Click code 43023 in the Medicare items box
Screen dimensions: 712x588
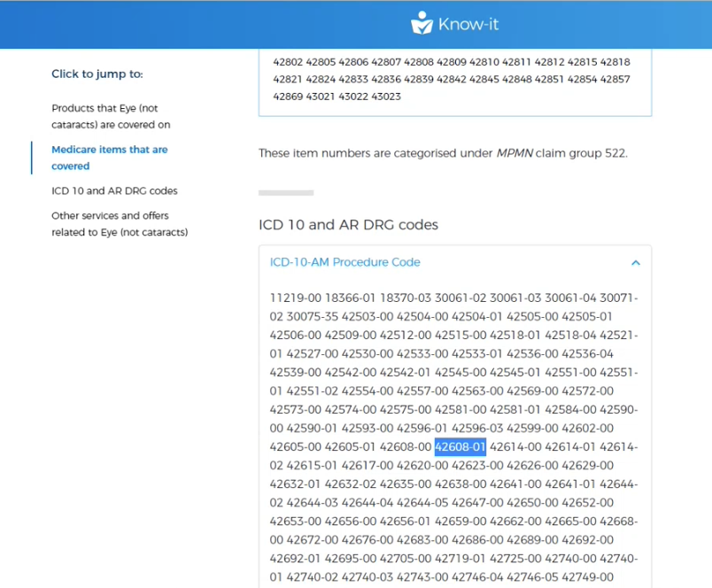coord(386,96)
